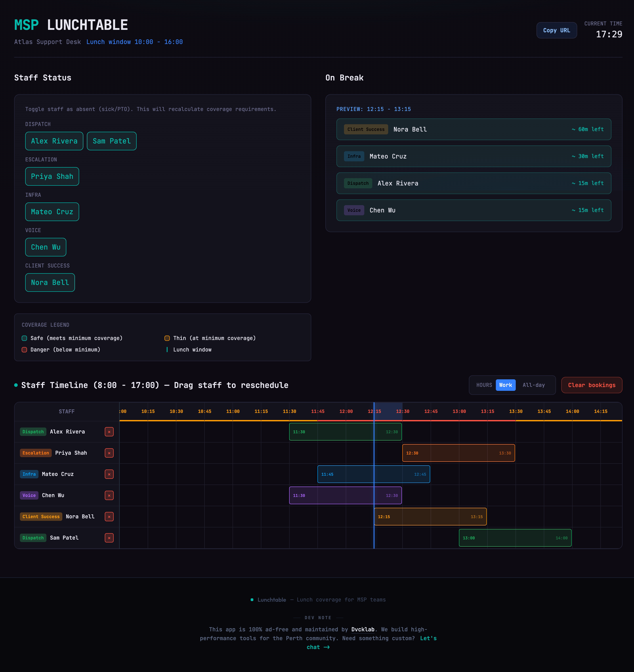Select the Infra badge next to Mateo Cruz
This screenshot has height=672, width=634.
click(x=354, y=156)
